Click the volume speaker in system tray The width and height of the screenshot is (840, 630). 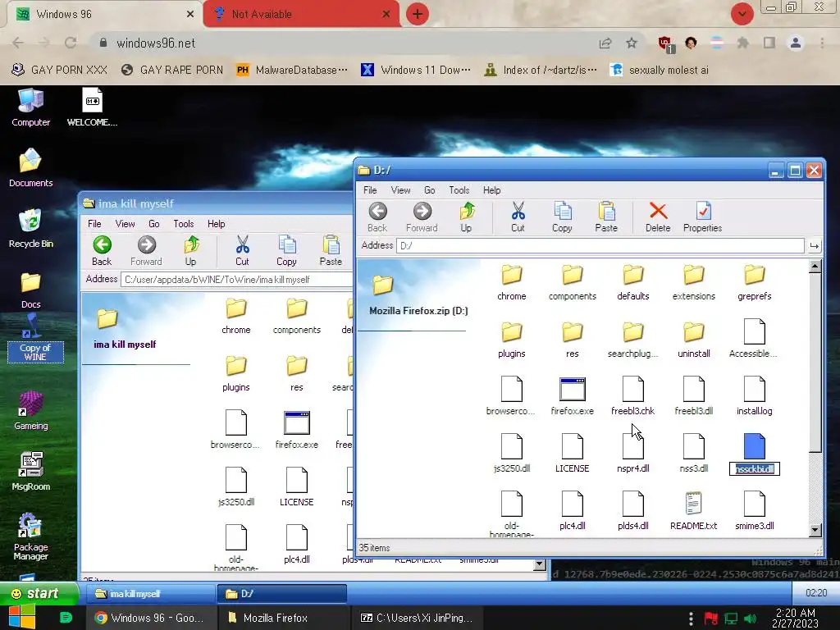750,619
